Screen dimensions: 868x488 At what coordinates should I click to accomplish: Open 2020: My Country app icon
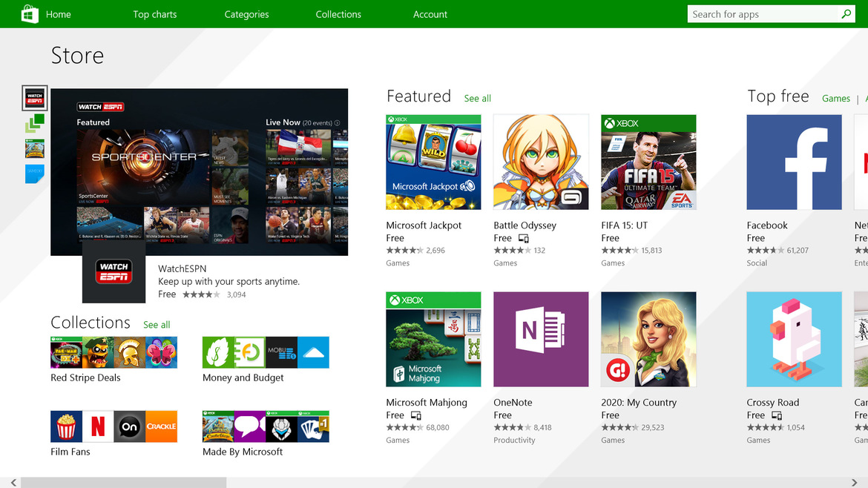649,339
